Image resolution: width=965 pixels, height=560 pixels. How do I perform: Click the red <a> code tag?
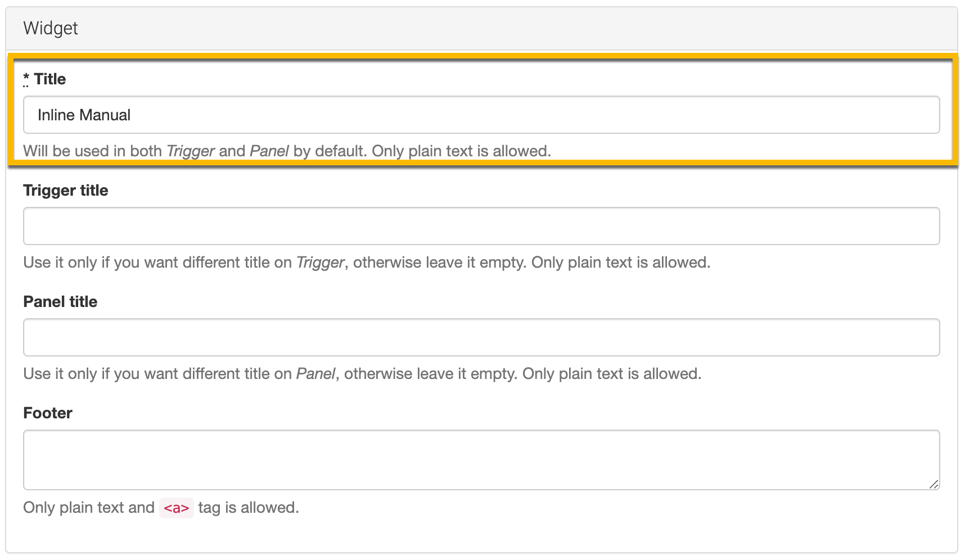pyautogui.click(x=176, y=508)
